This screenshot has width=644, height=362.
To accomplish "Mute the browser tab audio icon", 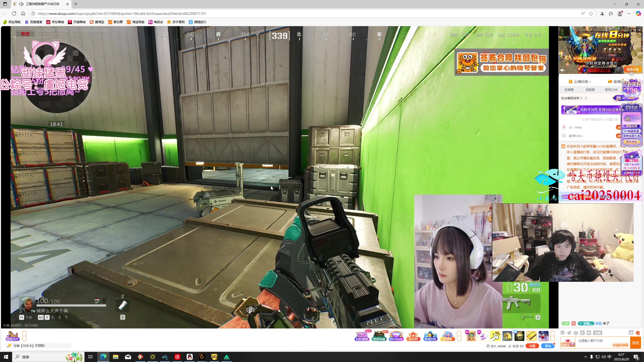I will click(x=21, y=4).
